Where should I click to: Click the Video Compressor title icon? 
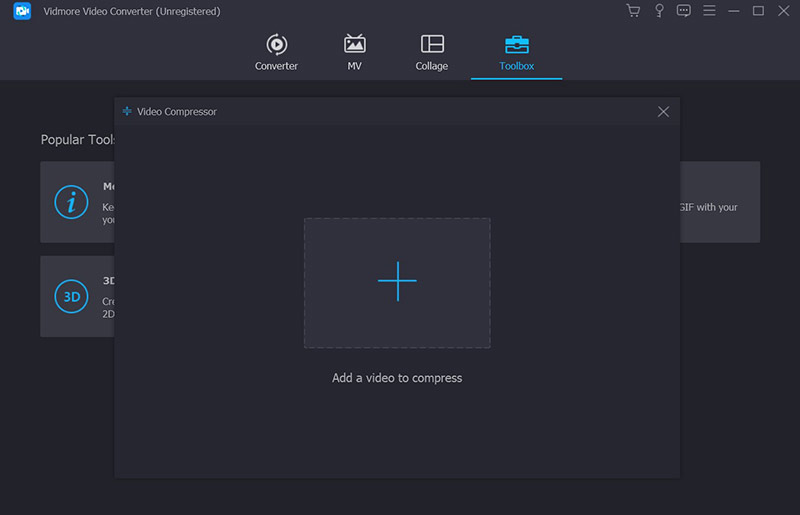click(x=127, y=112)
